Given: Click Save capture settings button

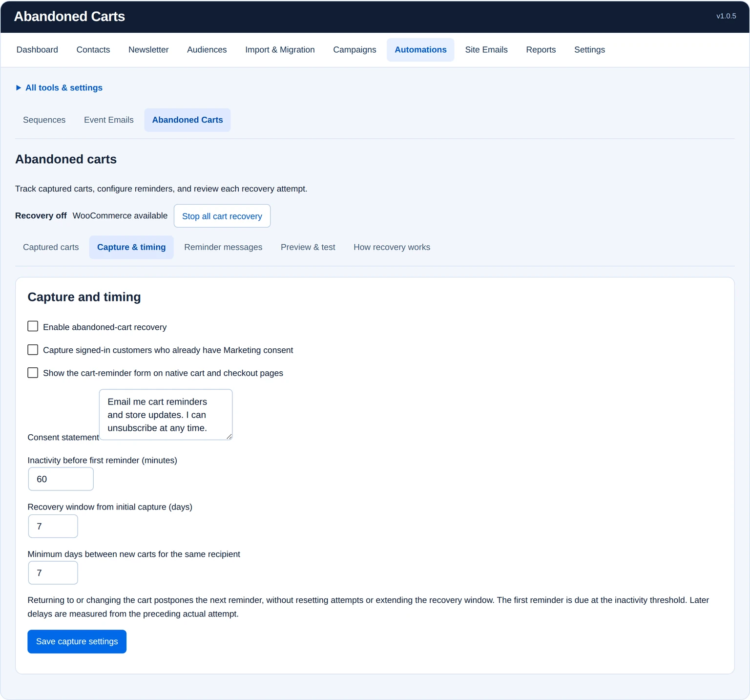Looking at the screenshot, I should pyautogui.click(x=77, y=641).
